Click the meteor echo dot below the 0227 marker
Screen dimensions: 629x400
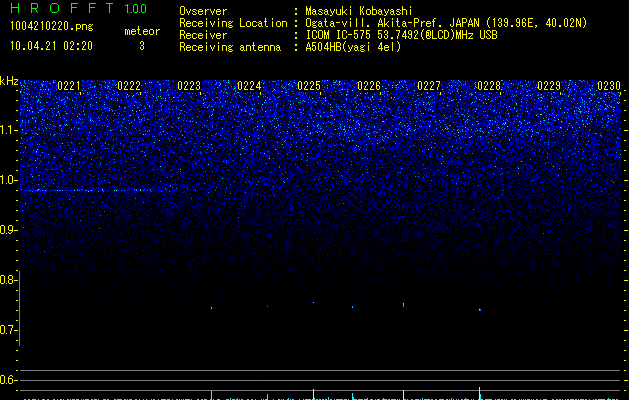[x=404, y=305]
